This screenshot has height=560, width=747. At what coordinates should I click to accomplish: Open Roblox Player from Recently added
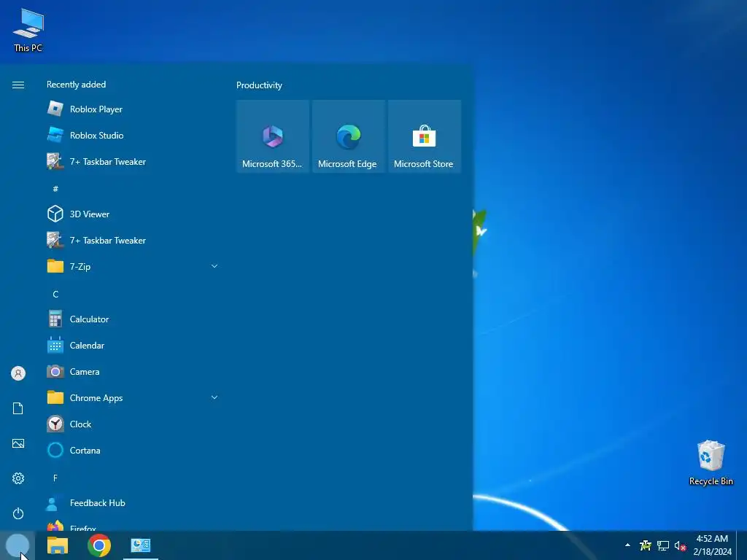click(131, 109)
